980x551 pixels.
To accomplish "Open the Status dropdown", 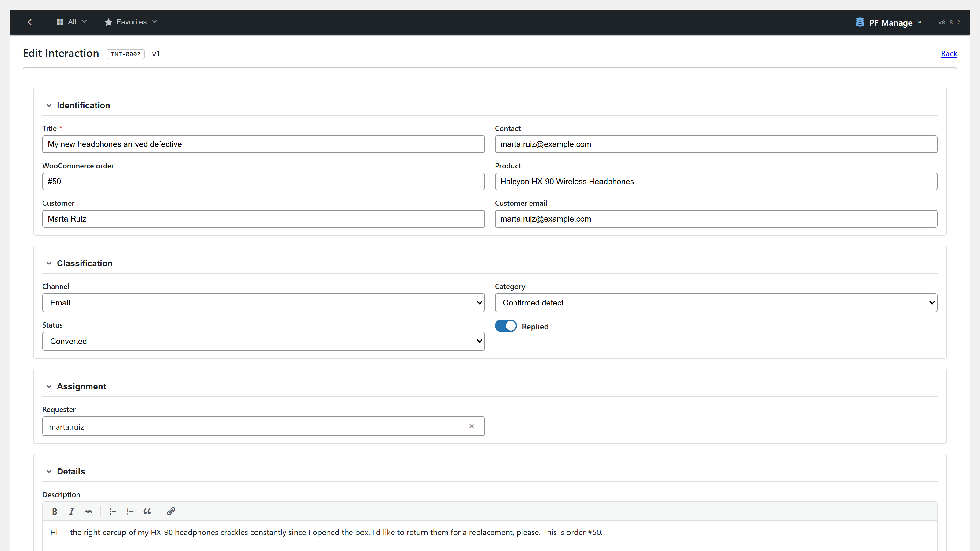I will coord(263,342).
